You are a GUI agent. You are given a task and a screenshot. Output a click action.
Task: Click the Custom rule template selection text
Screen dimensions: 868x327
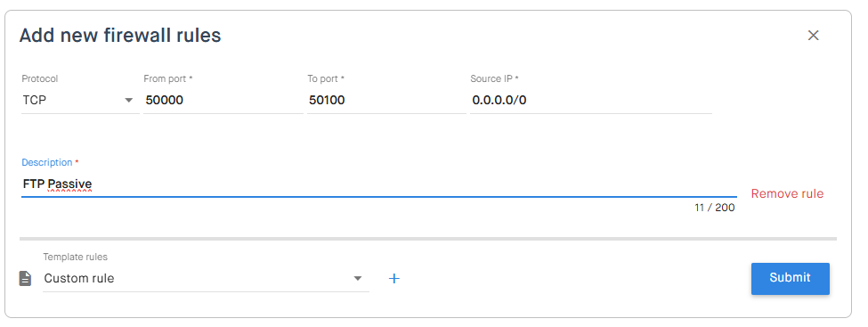[79, 278]
